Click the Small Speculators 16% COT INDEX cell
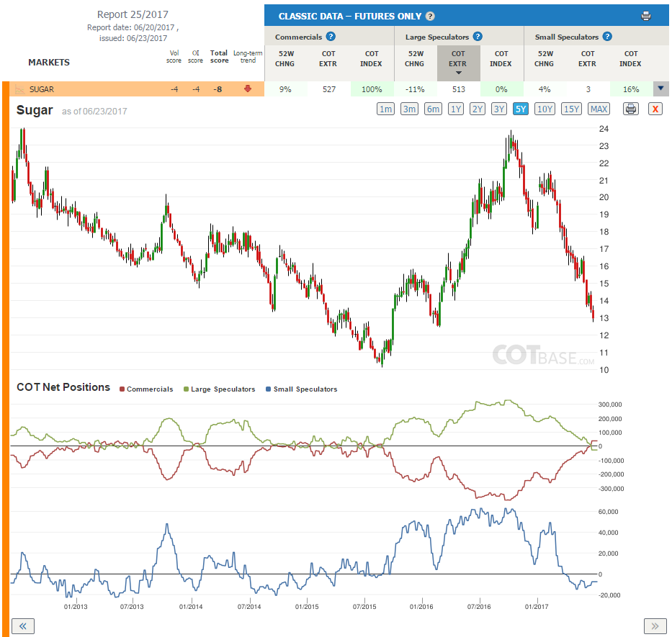 [631, 89]
